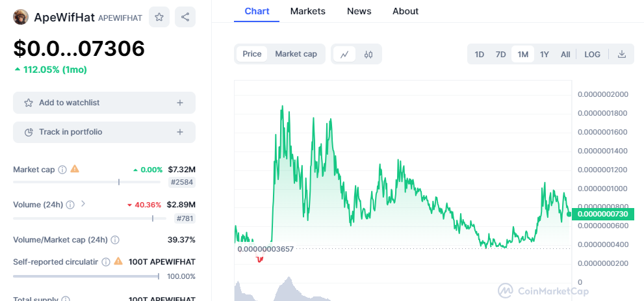This screenshot has width=644, height=301.
Task: Click the $2.89M volume value
Action: point(181,205)
